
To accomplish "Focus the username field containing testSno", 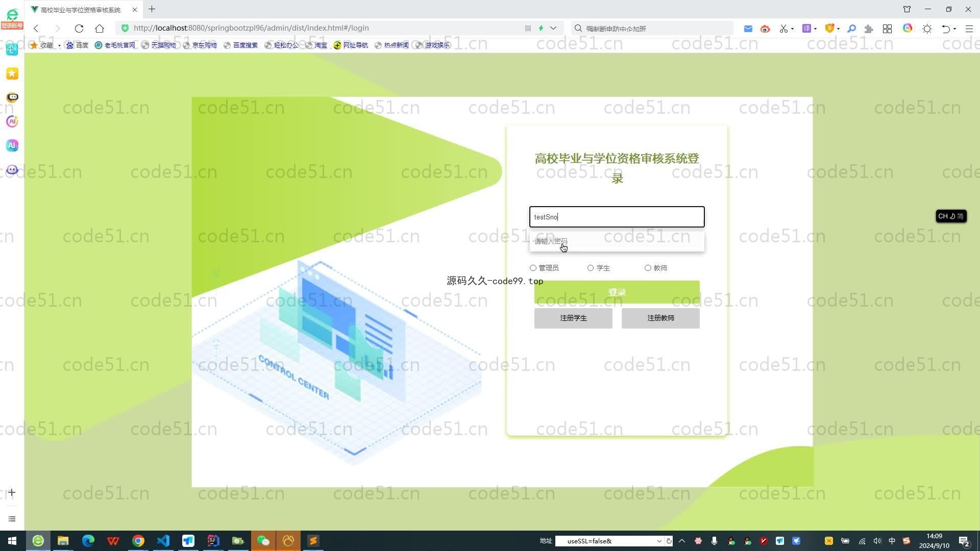I will tap(617, 217).
